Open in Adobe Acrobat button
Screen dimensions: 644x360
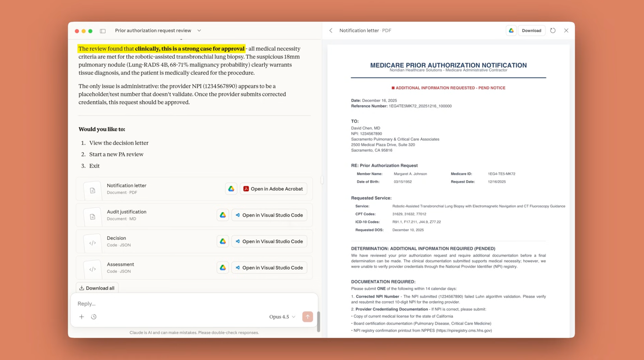coord(273,189)
